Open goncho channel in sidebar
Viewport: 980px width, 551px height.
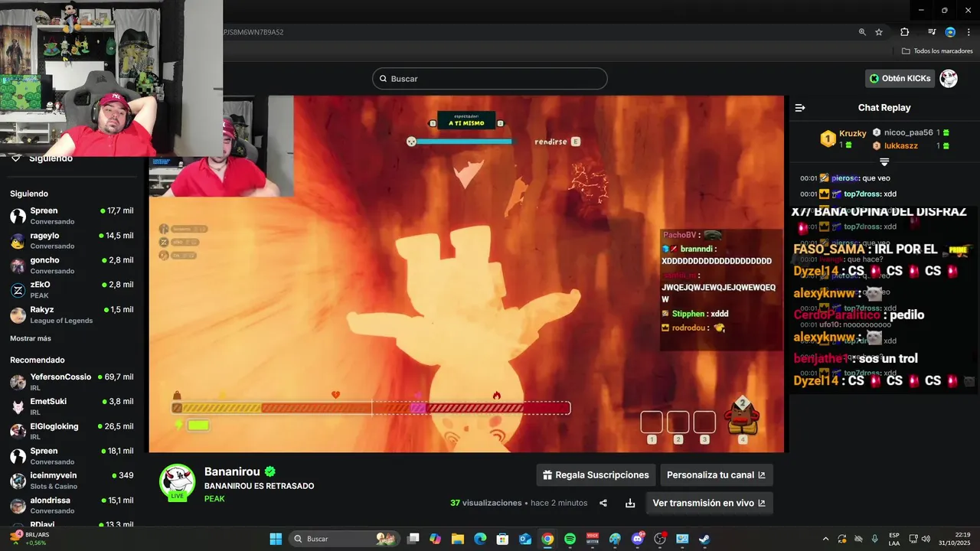click(x=72, y=265)
